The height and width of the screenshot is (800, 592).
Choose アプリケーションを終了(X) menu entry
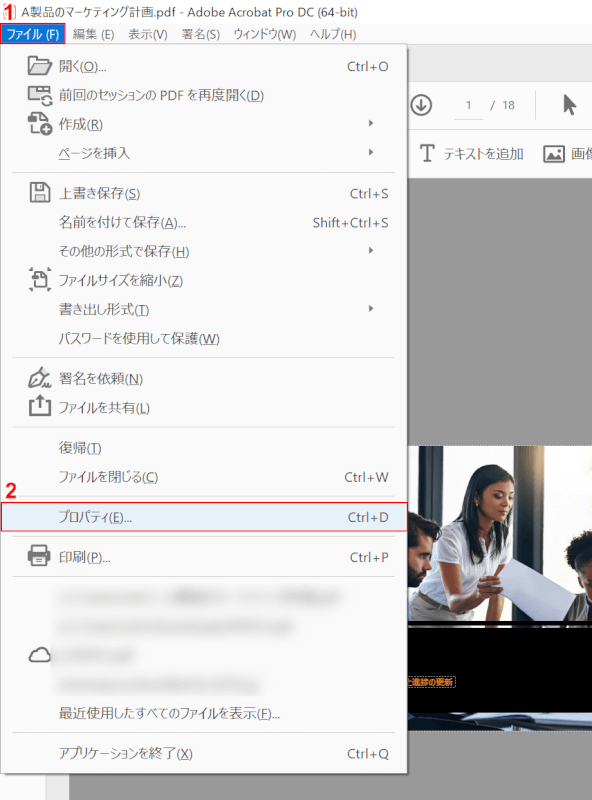click(x=204, y=753)
